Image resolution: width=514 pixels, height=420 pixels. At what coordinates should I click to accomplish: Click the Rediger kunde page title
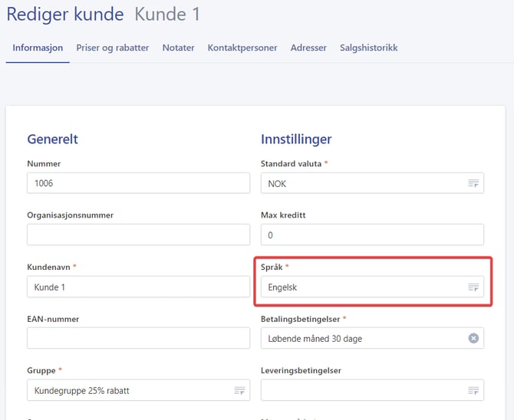pyautogui.click(x=65, y=15)
